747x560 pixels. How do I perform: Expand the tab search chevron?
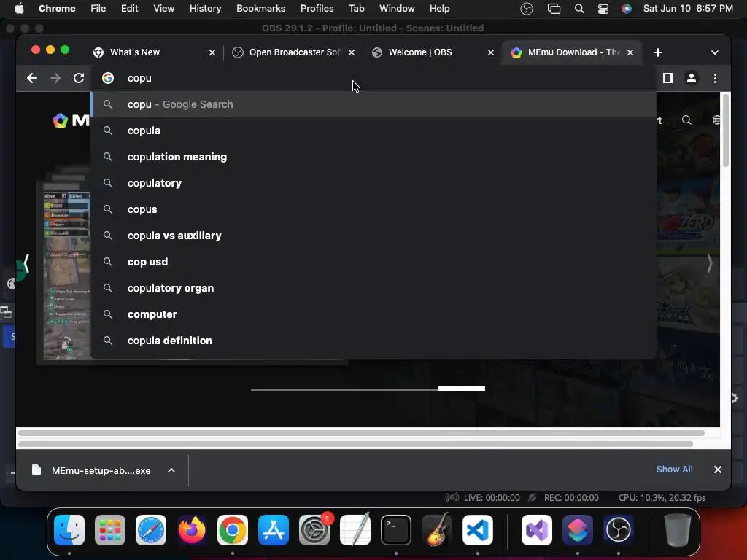tap(715, 52)
